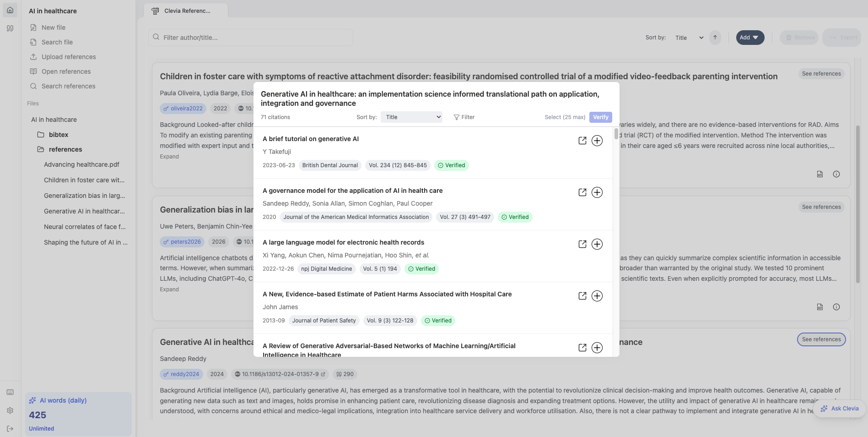Click the info icon on the Generalization bias card
Screen dimensions: 868x437
pyautogui.click(x=836, y=307)
